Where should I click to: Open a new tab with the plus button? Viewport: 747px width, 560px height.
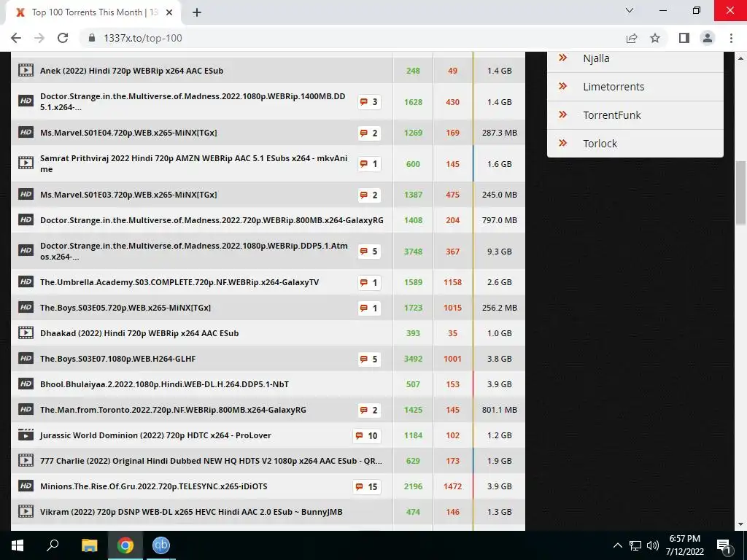pyautogui.click(x=197, y=13)
